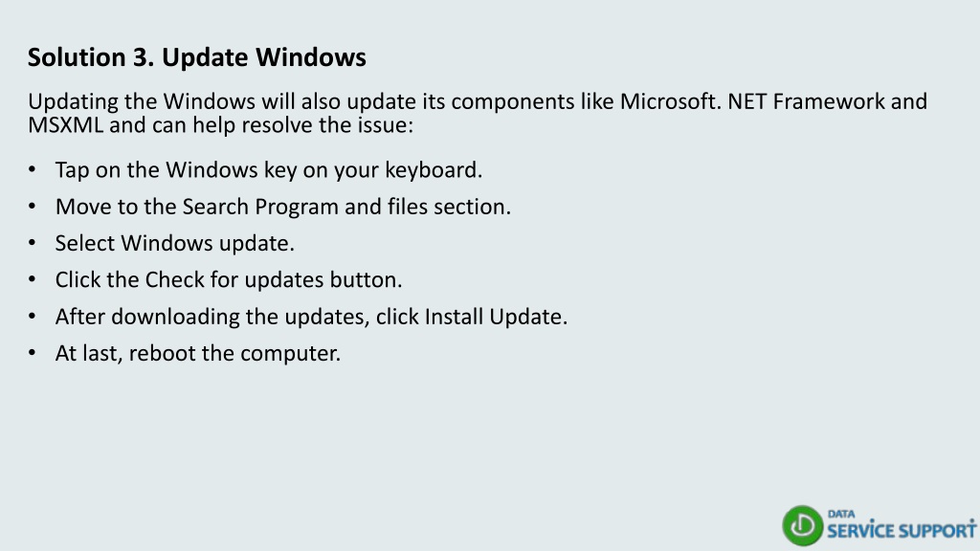Click the line 'Tap on the Windows key on your keyboard.'

tap(269, 170)
